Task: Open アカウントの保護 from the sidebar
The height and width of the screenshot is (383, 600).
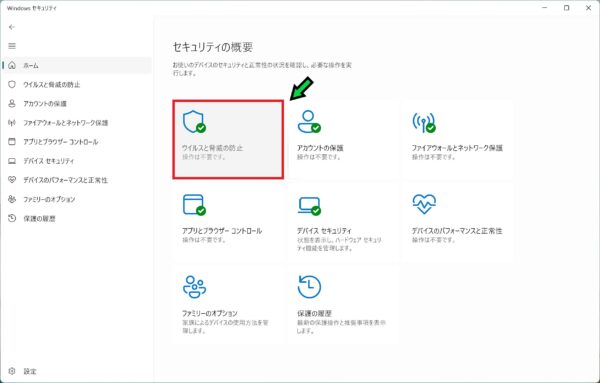Action: [77, 104]
